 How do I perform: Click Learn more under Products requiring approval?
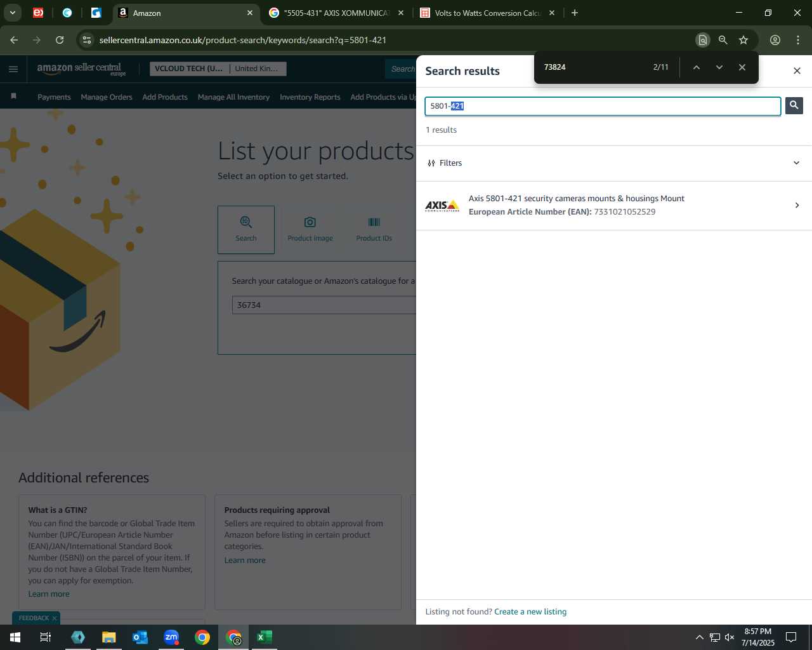245,560
